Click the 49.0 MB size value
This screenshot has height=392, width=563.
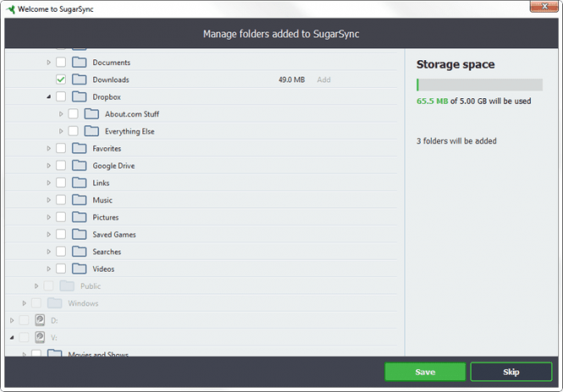[x=291, y=80]
